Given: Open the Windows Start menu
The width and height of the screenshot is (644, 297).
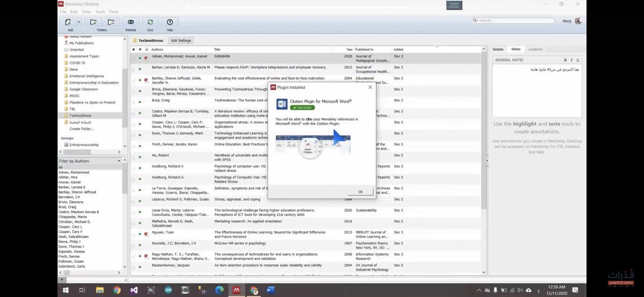Looking at the screenshot, I should [x=66, y=290].
